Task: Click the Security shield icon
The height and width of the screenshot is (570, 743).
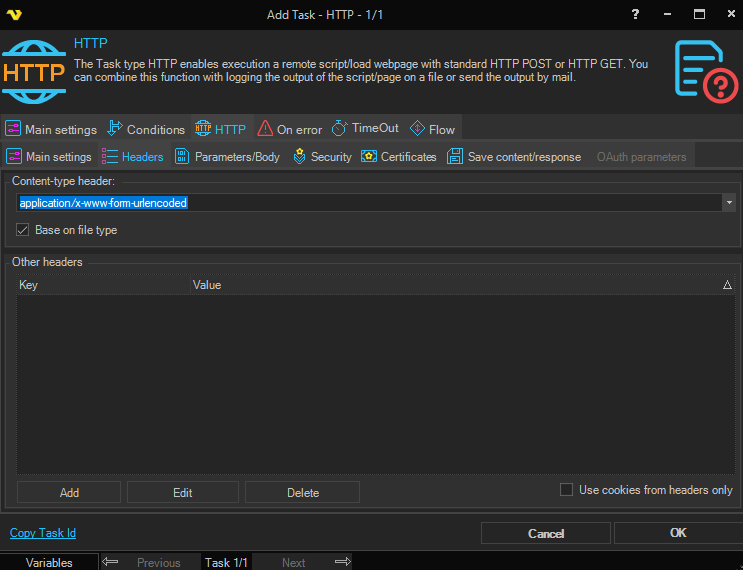Action: (299, 156)
